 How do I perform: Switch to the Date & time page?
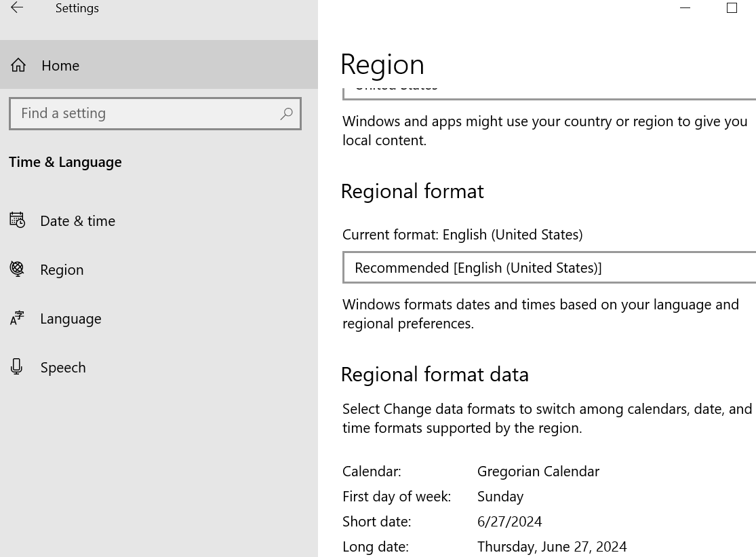pos(77,220)
